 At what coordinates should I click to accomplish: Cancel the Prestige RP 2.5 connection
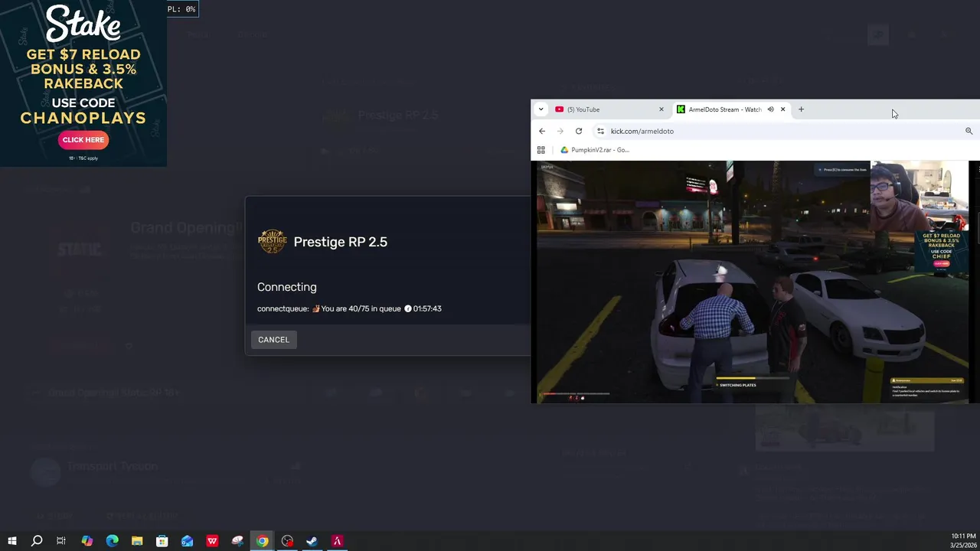tap(273, 340)
